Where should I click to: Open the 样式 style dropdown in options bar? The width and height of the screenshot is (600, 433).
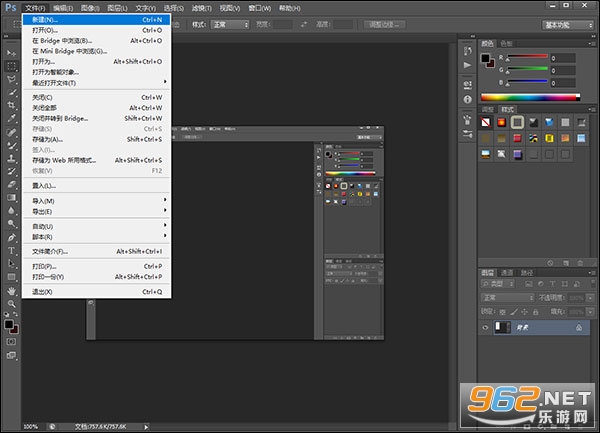tap(230, 25)
